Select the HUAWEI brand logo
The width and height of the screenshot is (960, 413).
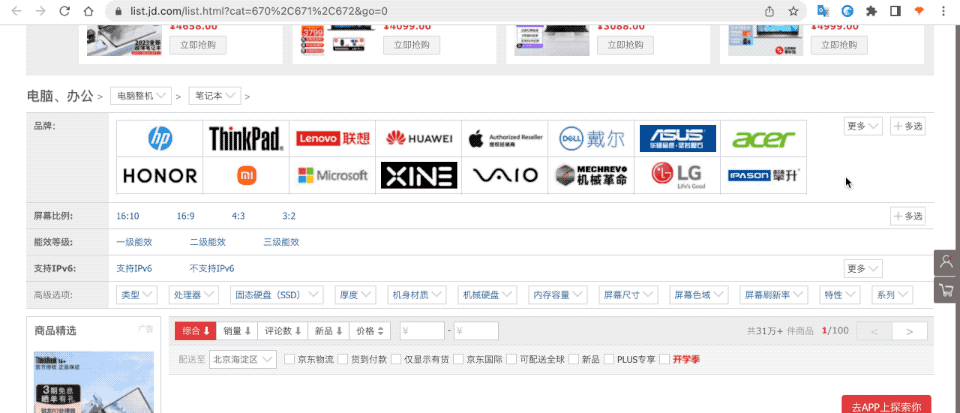click(x=419, y=138)
